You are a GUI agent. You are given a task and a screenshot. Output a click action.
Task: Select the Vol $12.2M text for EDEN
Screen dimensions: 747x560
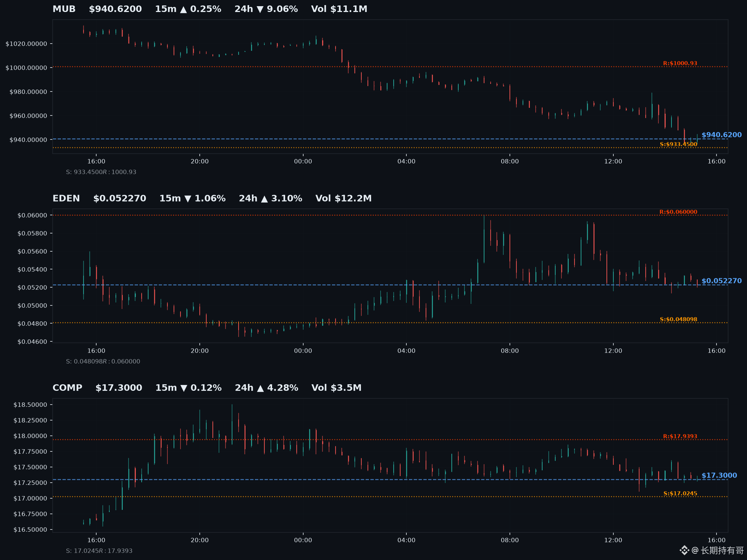(344, 198)
